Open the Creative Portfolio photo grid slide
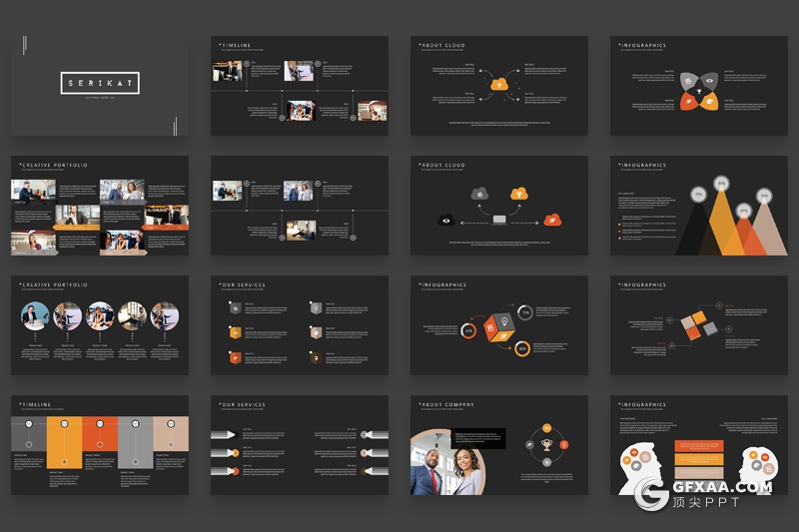The image size is (799, 532). [x=99, y=206]
